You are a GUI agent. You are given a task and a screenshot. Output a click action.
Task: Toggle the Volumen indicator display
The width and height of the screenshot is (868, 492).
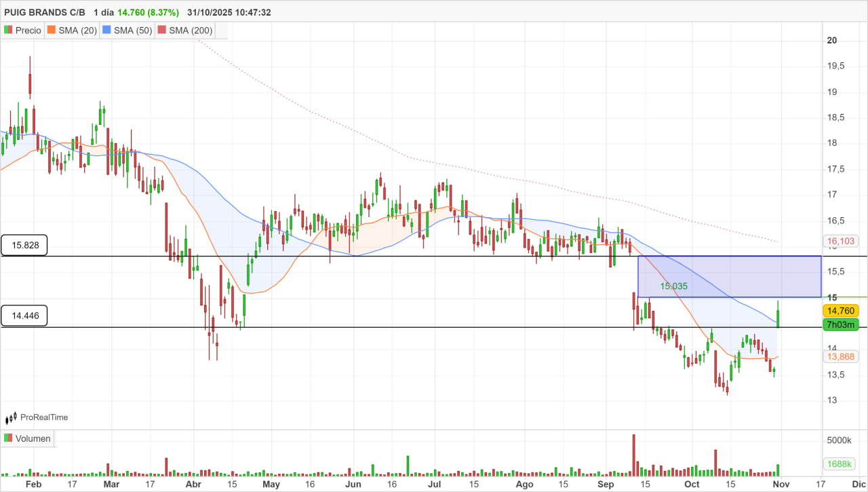[7, 438]
